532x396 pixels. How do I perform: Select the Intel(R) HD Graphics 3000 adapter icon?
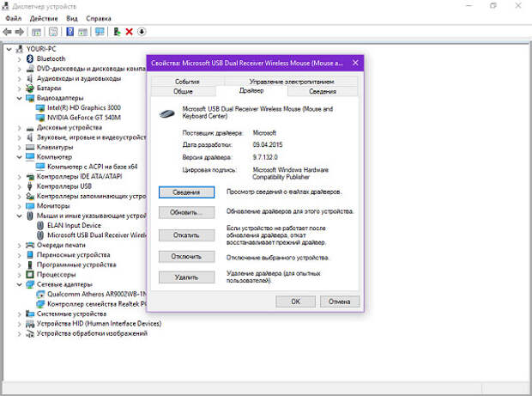pos(40,108)
